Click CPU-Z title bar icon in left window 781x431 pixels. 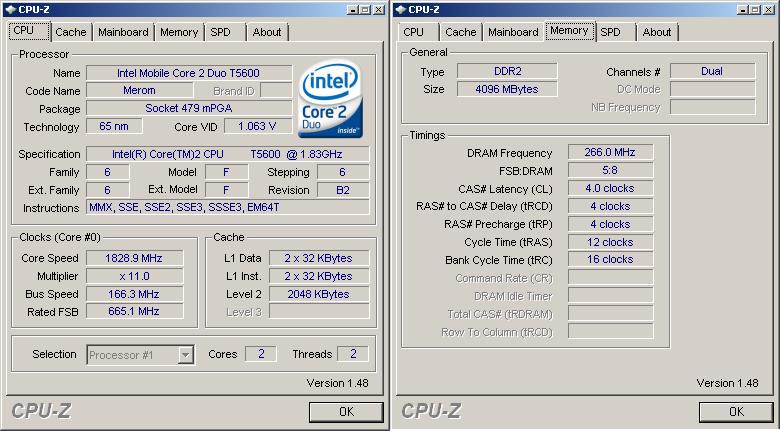click(9, 9)
